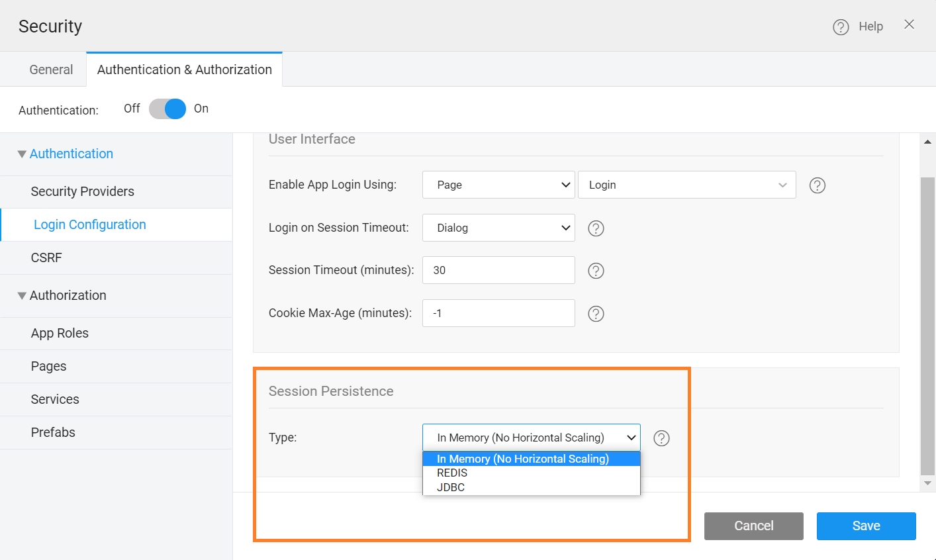Switch to the General tab
The width and height of the screenshot is (936, 560).
click(x=51, y=70)
